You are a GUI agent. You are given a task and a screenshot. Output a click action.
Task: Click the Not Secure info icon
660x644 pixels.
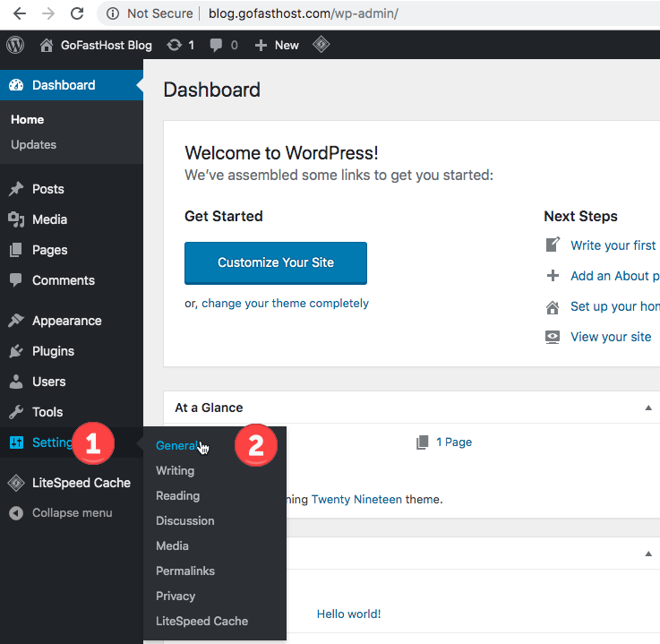pyautogui.click(x=112, y=13)
